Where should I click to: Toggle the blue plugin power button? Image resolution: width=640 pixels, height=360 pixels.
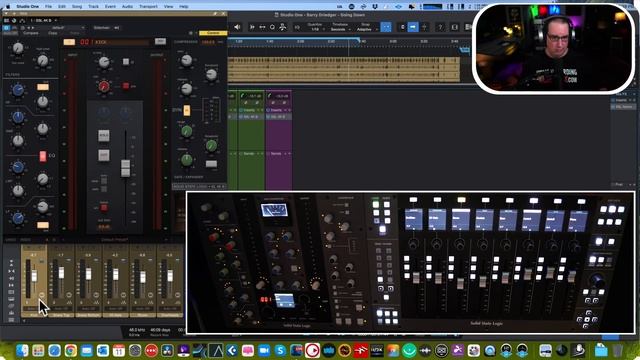(6, 28)
